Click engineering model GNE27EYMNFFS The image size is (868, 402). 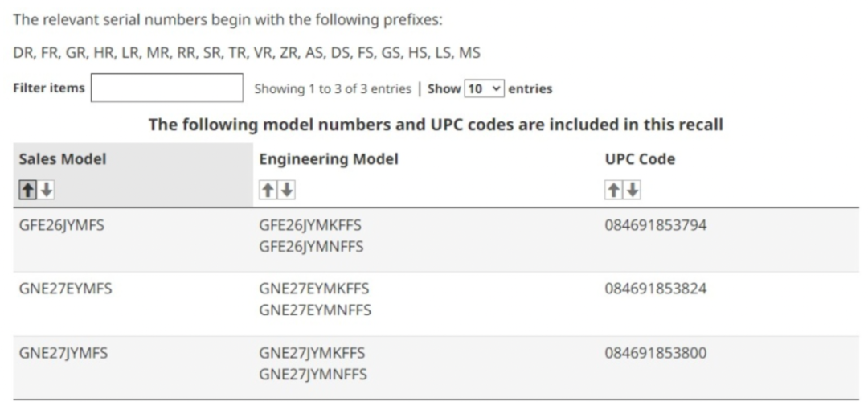(314, 310)
